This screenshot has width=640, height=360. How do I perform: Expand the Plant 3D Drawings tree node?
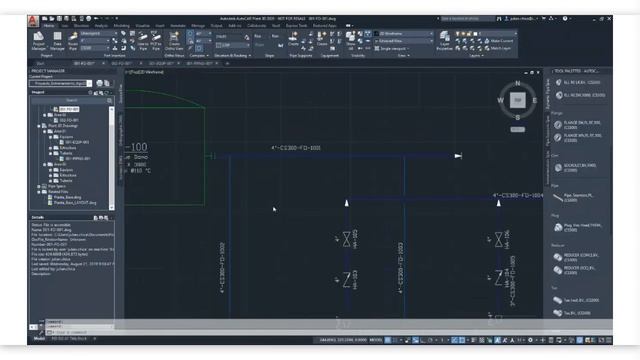pos(39,126)
